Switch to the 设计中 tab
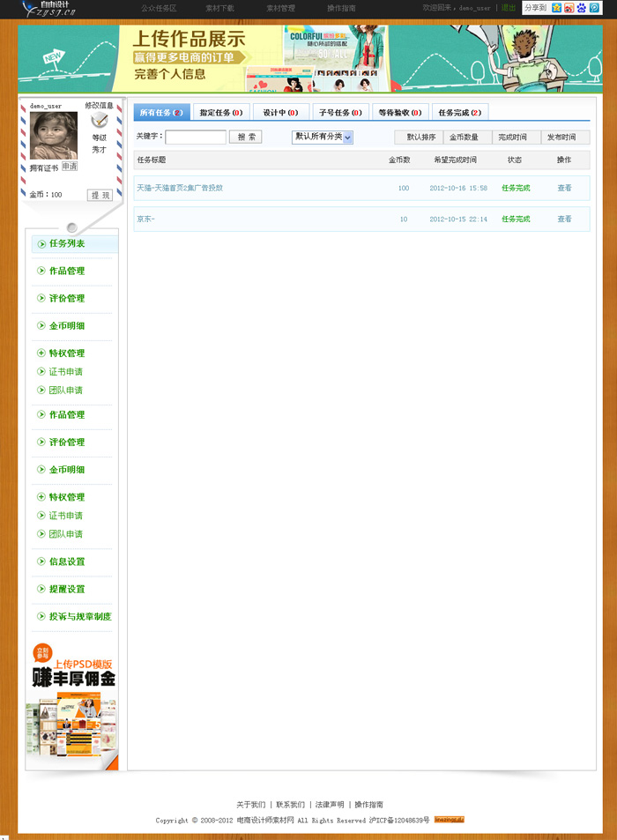The height and width of the screenshot is (840, 617). click(x=280, y=113)
